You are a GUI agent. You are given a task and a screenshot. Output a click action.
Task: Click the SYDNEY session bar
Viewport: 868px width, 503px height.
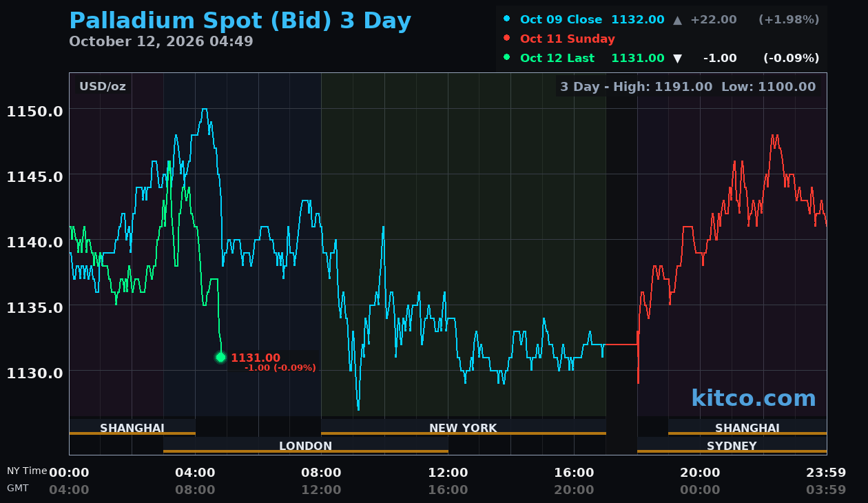click(732, 445)
